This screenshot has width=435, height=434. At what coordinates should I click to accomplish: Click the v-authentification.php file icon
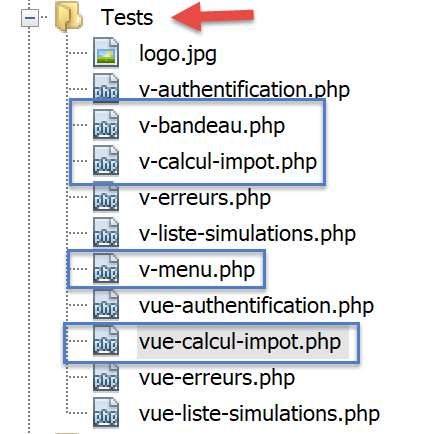pos(106,88)
